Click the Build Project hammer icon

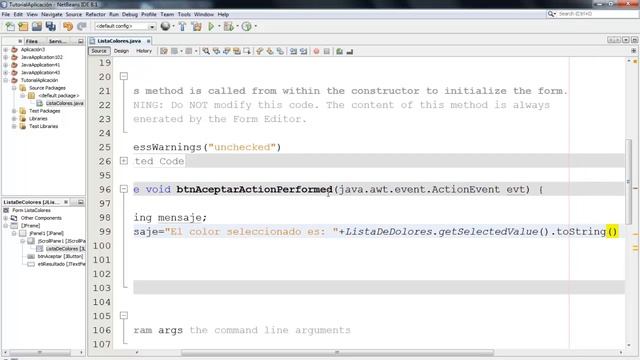pyautogui.click(x=182, y=27)
